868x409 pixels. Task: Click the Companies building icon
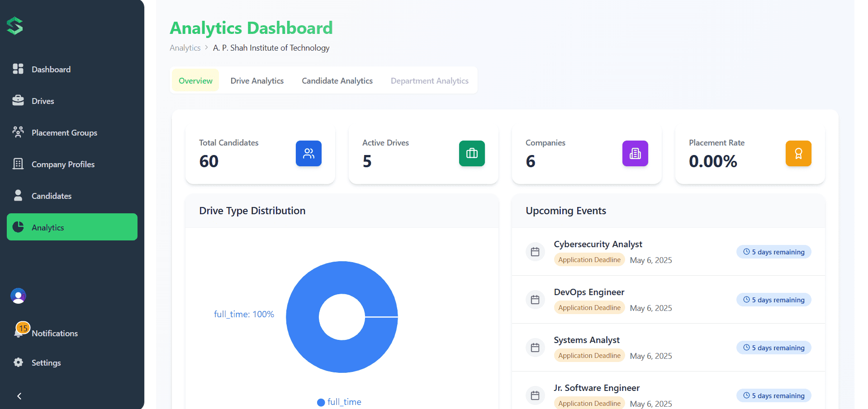coord(635,154)
